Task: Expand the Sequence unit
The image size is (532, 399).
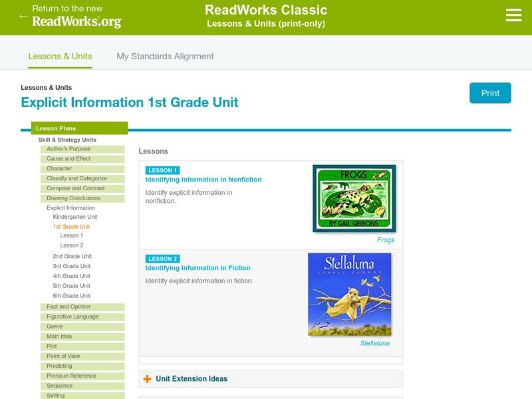Action: (82, 386)
